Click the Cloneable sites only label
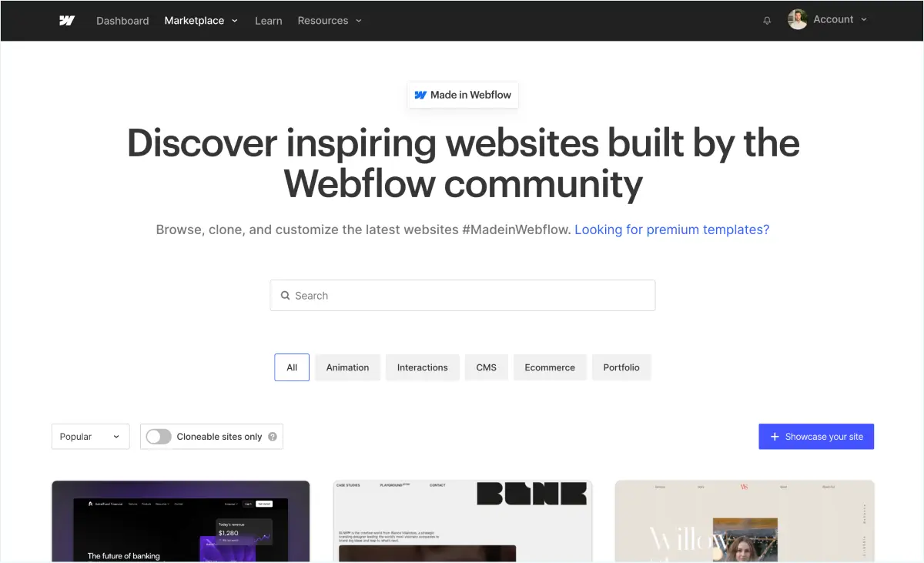Image resolution: width=924 pixels, height=563 pixels. (219, 437)
